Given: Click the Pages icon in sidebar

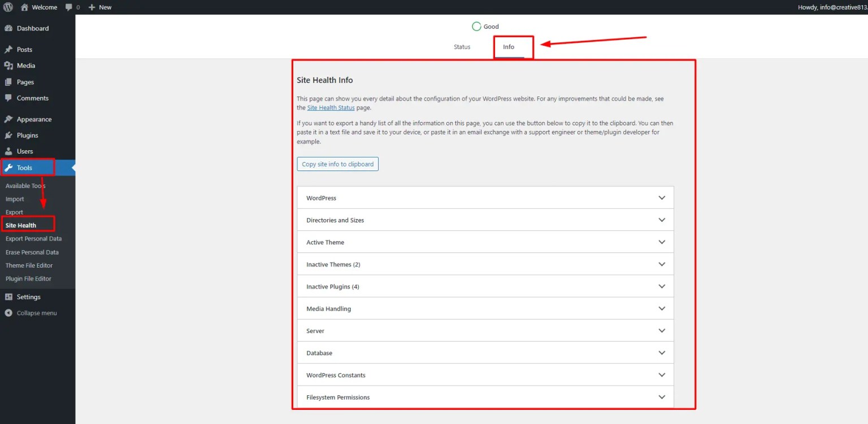Looking at the screenshot, I should point(8,82).
